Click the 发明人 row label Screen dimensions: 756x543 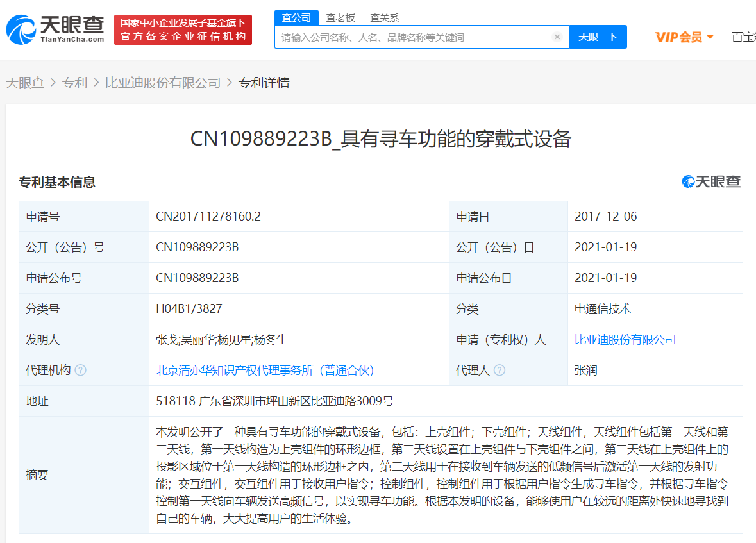pos(42,340)
